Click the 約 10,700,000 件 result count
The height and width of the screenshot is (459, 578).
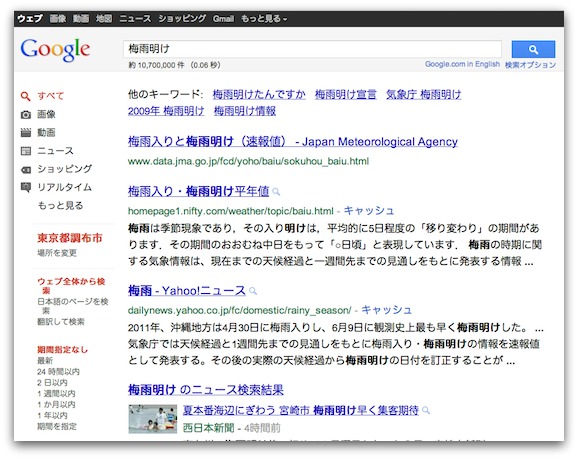point(156,65)
